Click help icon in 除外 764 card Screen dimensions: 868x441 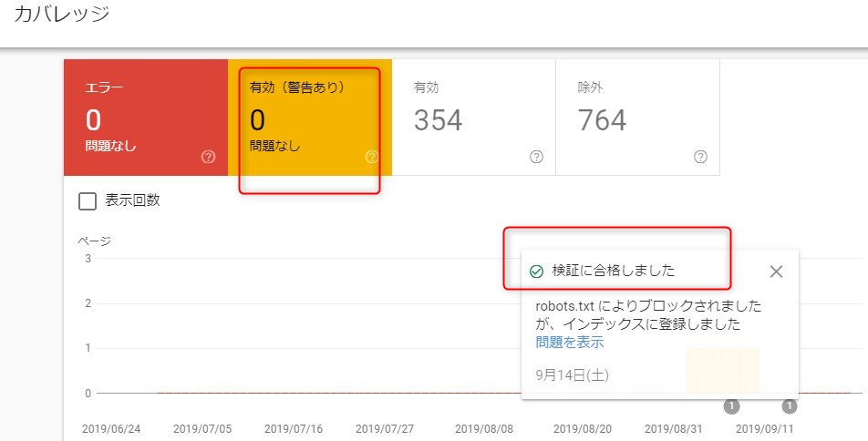pyautogui.click(x=699, y=157)
